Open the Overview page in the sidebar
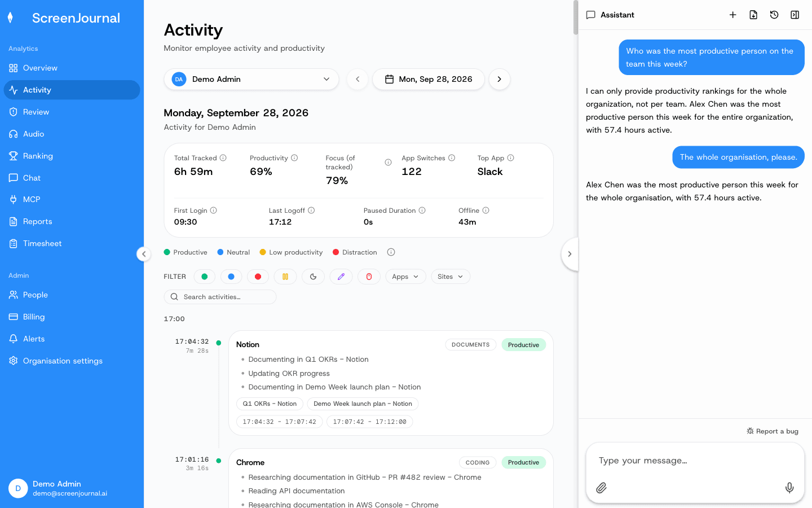This screenshot has width=812, height=508. click(72, 68)
